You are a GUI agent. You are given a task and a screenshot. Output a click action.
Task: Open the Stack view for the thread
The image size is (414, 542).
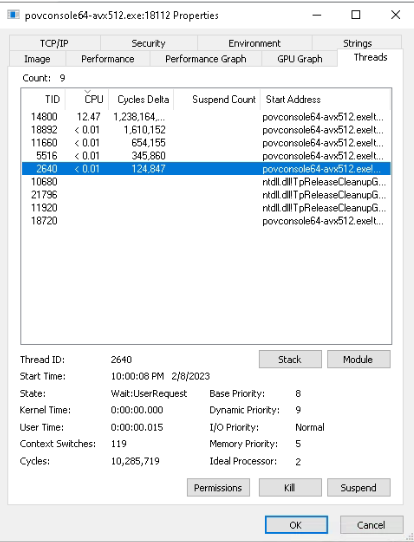(290, 359)
